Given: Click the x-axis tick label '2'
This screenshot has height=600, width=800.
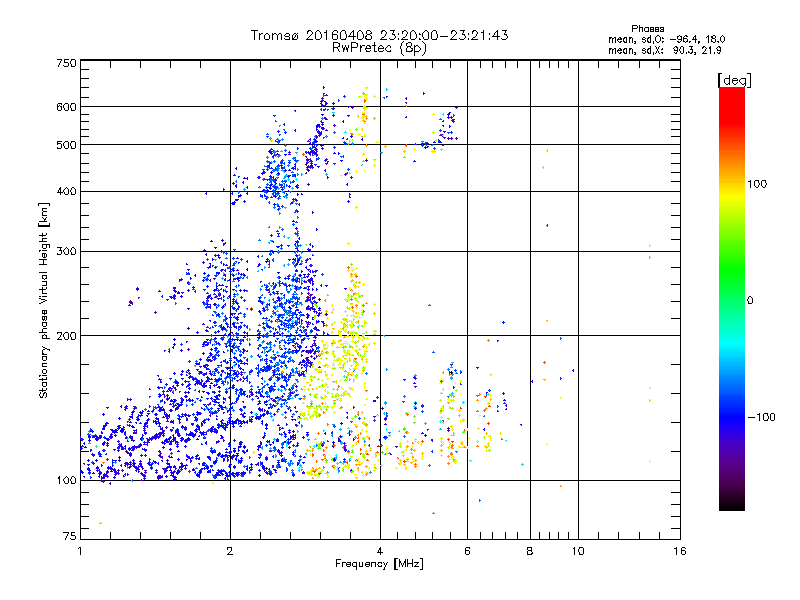Looking at the screenshot, I should tap(230, 551).
